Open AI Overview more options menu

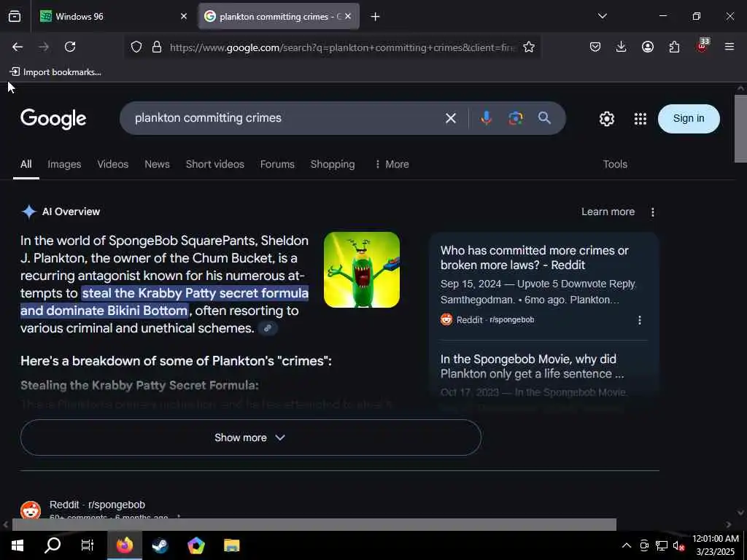[x=653, y=212]
